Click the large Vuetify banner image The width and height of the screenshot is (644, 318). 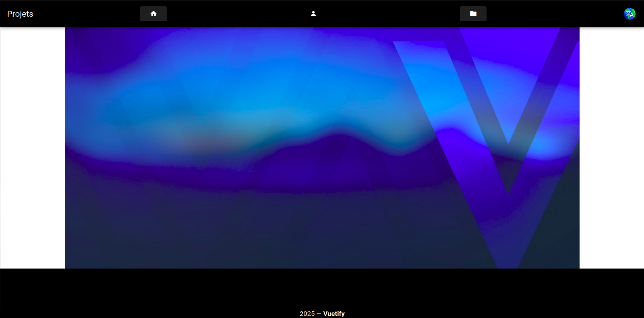(322, 148)
